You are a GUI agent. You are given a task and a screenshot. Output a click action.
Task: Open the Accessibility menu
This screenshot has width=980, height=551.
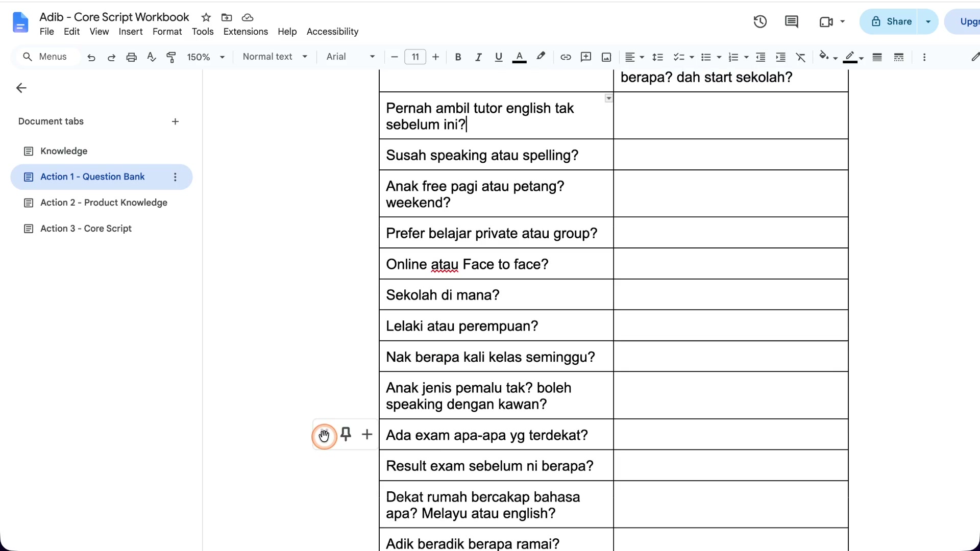[332, 32]
